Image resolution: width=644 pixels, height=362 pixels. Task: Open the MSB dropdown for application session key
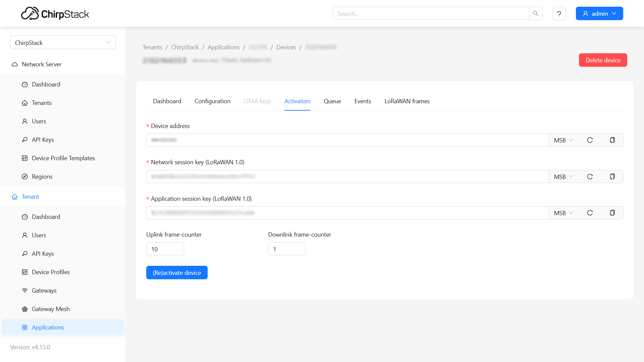563,213
